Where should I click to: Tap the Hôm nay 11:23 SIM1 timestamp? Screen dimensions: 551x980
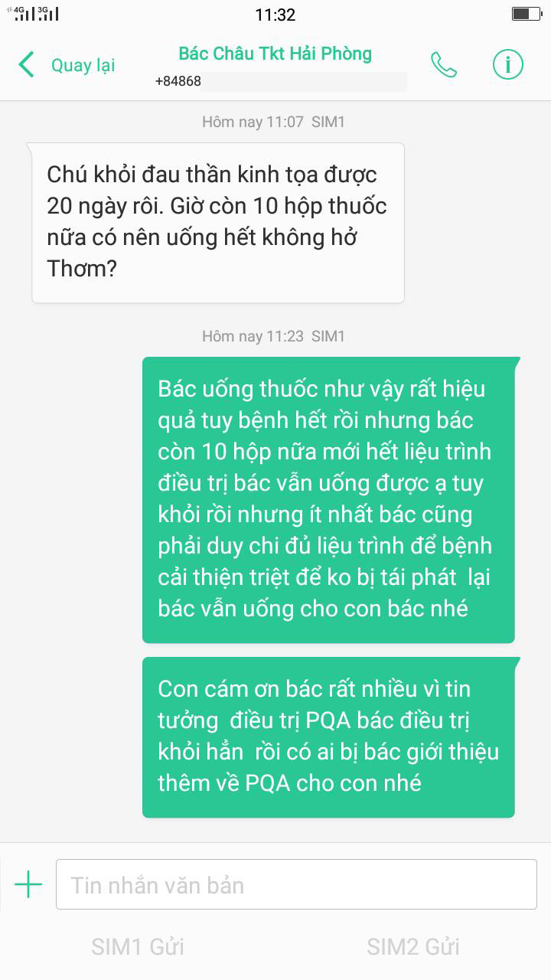click(x=273, y=336)
